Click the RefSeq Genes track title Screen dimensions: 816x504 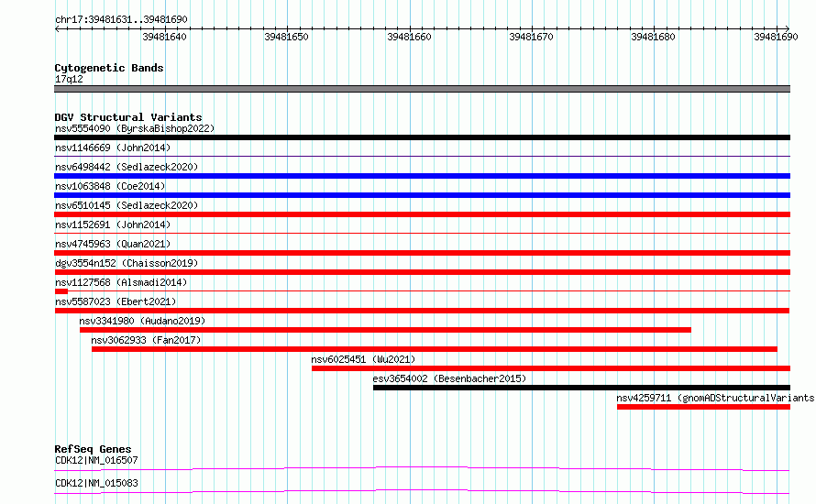pyautogui.click(x=93, y=449)
